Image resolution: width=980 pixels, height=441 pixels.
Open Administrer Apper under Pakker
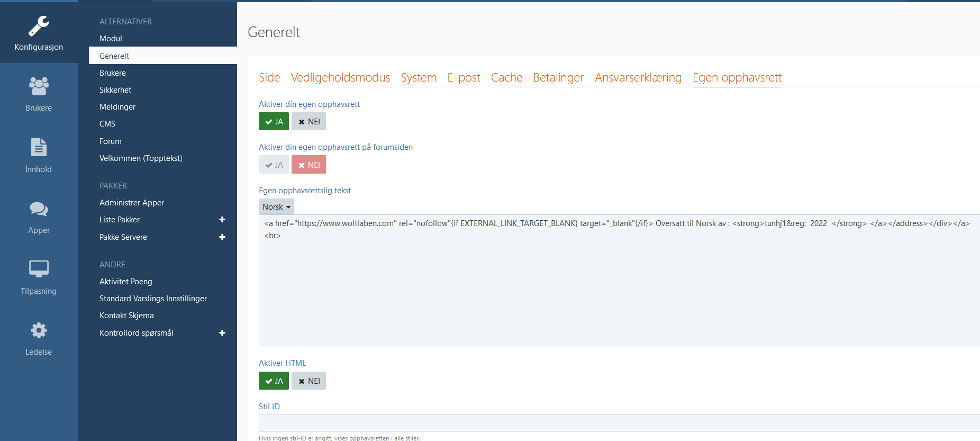click(x=132, y=203)
